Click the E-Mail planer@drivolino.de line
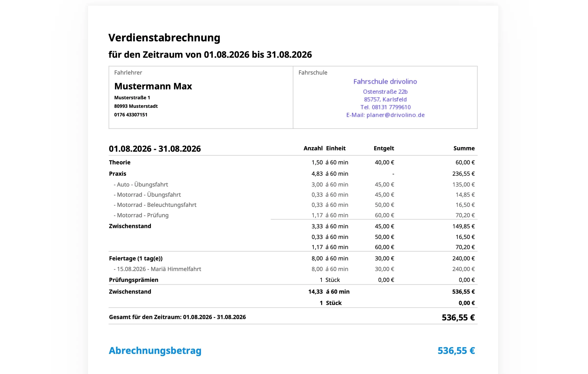This screenshot has width=588, height=374. coord(385,115)
